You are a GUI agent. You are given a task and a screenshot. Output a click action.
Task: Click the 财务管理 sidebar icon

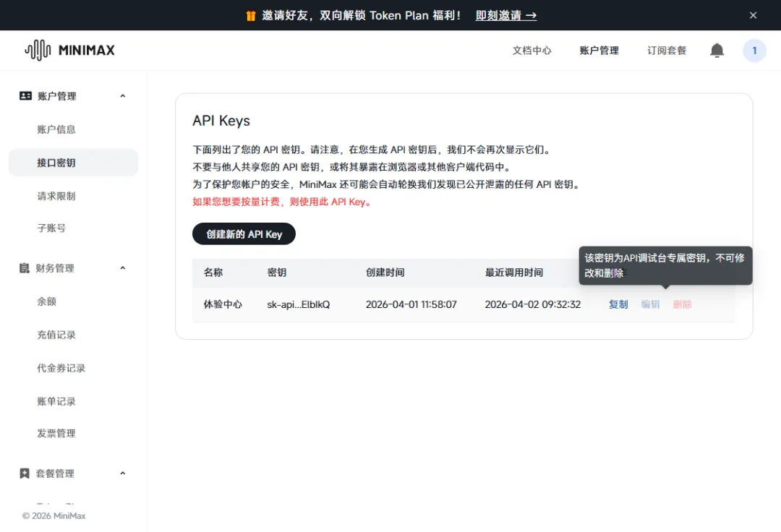coord(25,268)
